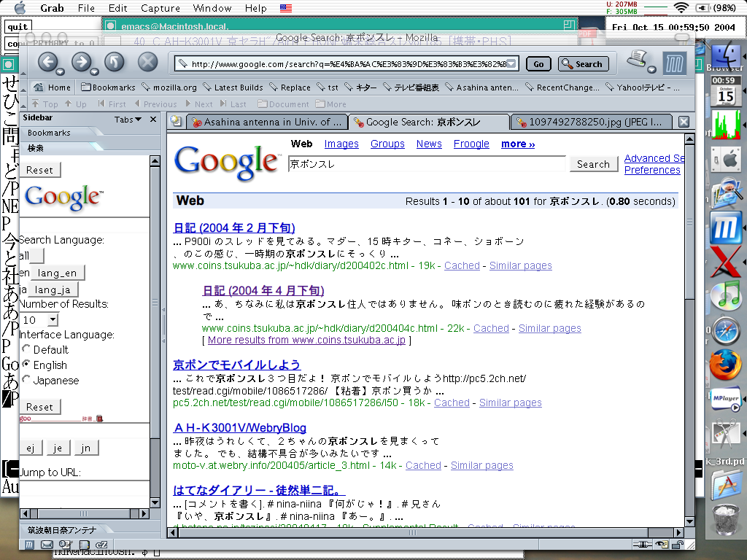Expand the 筑波朝日奈アンテナ sidebar panel
The image size is (747, 560).
click(x=62, y=530)
